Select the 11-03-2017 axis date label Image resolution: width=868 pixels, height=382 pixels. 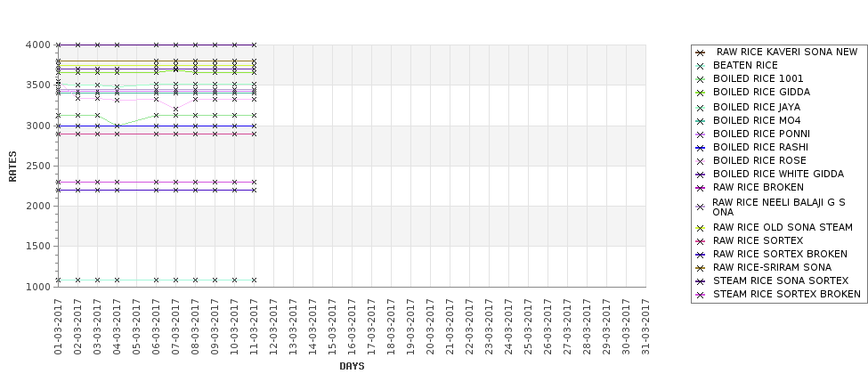click(254, 327)
